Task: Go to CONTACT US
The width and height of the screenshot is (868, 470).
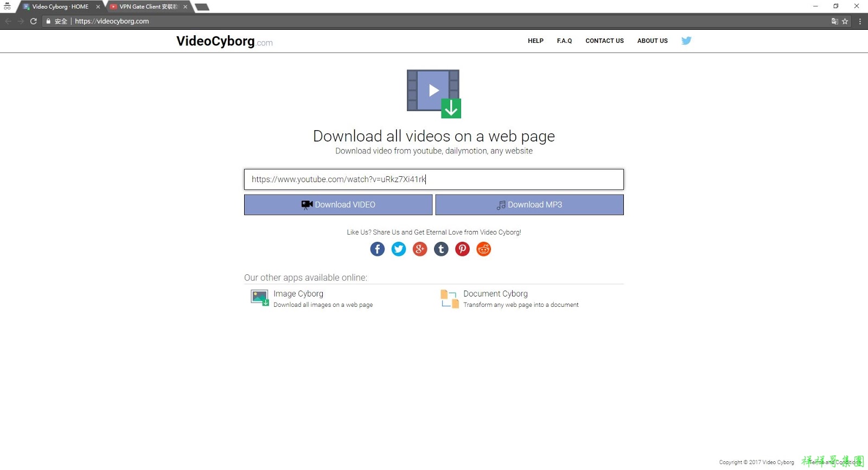Action: (x=604, y=41)
